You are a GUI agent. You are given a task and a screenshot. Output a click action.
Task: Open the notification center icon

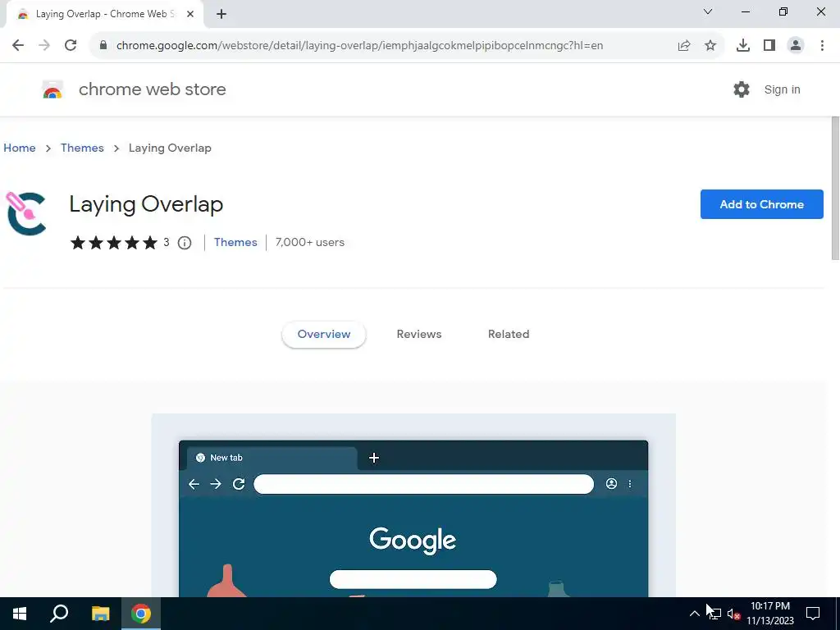(x=813, y=614)
